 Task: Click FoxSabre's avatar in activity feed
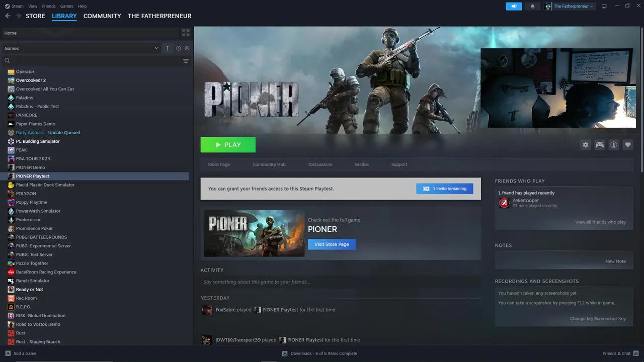(x=207, y=310)
